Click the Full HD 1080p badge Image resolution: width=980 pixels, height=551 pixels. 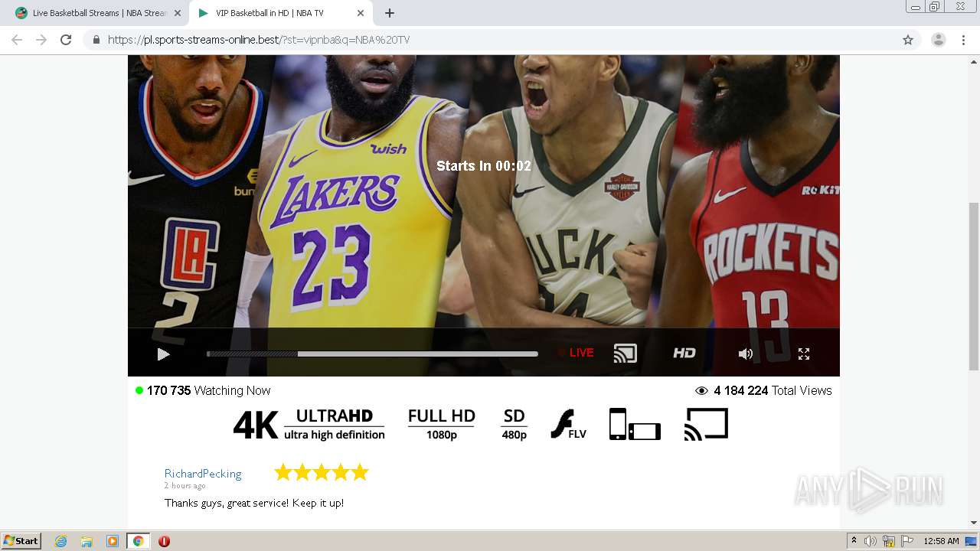point(441,424)
